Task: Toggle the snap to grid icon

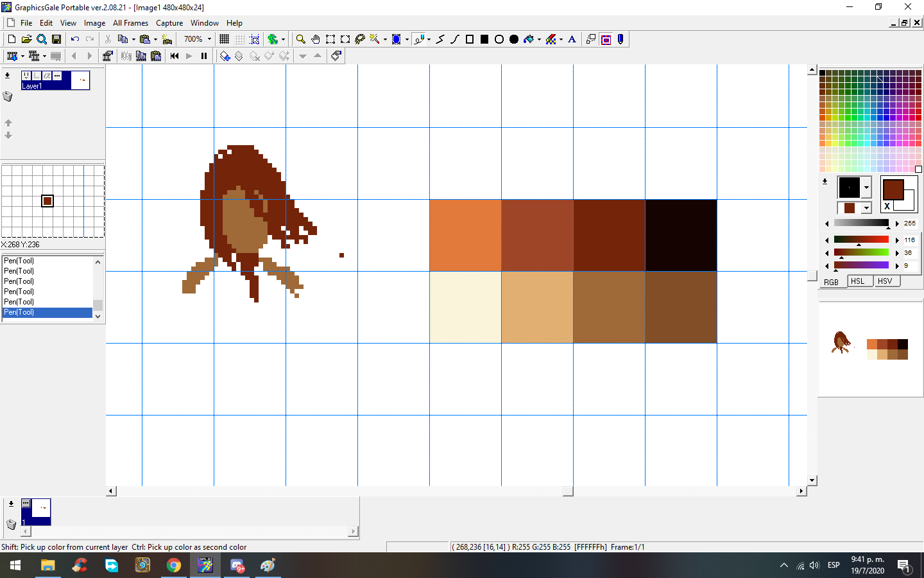Action: [x=254, y=39]
